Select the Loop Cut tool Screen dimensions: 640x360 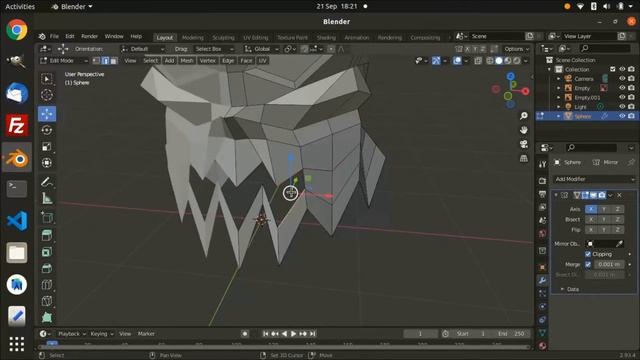pyautogui.click(x=47, y=284)
